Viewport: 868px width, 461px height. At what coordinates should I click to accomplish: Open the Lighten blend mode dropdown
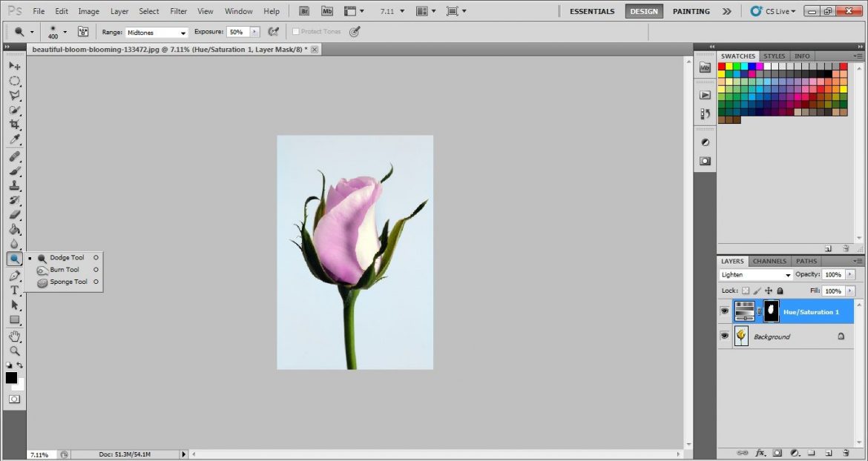pyautogui.click(x=756, y=275)
